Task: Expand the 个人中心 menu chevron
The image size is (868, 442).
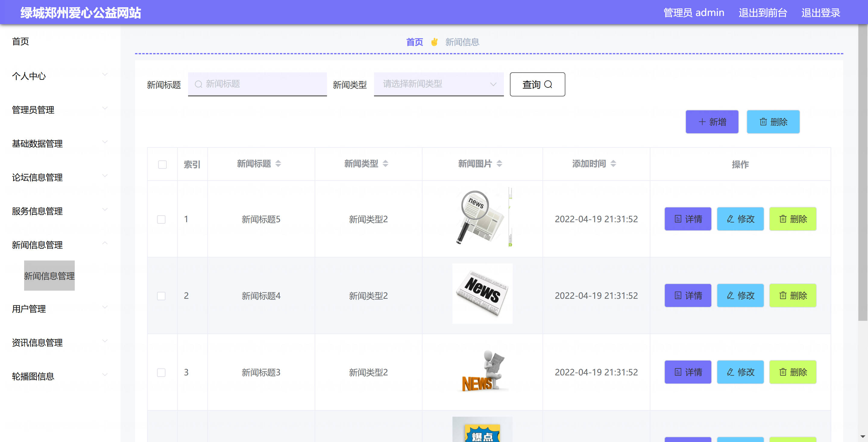Action: click(105, 74)
